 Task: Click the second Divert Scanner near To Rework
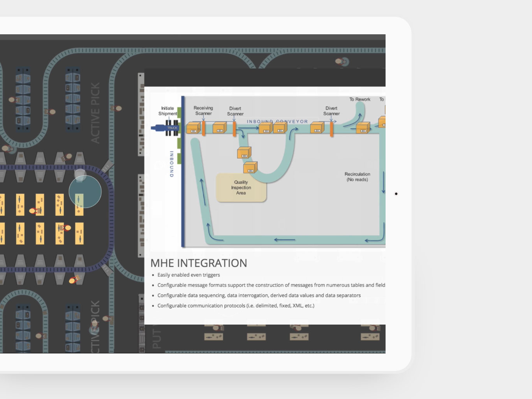point(331,129)
